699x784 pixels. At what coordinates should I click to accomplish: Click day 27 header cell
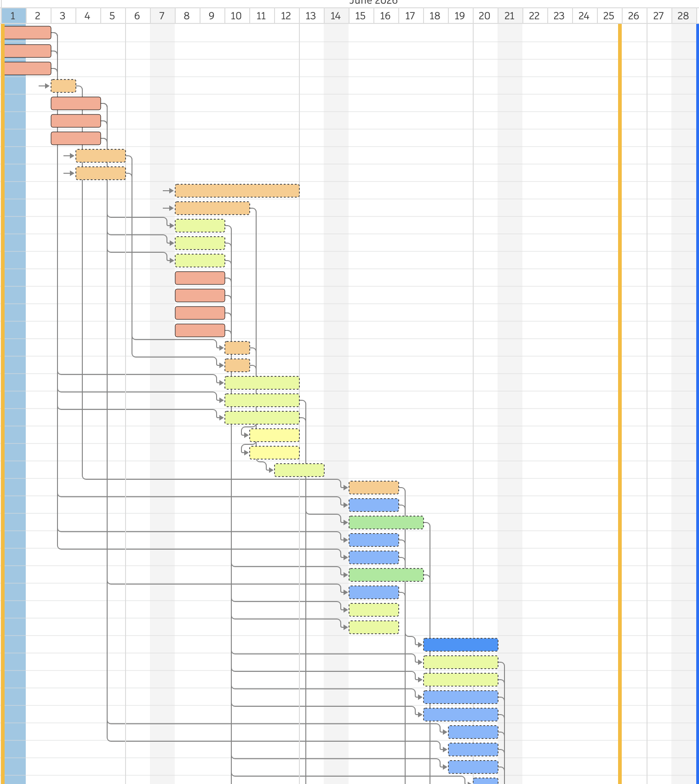pyautogui.click(x=659, y=16)
